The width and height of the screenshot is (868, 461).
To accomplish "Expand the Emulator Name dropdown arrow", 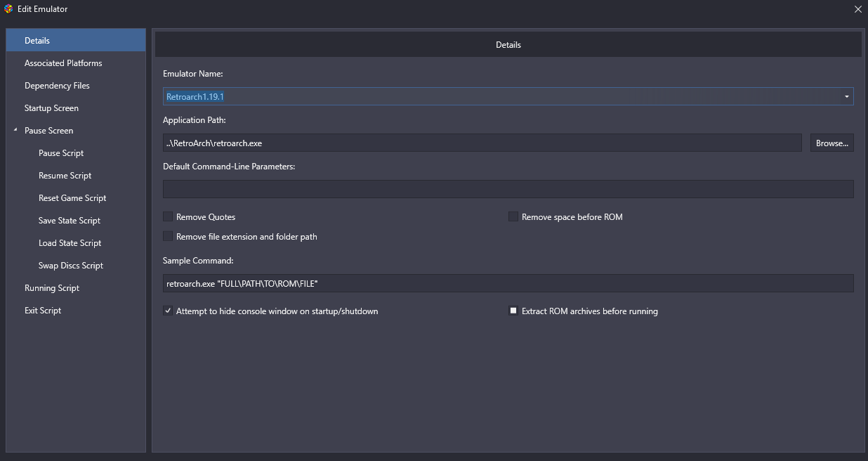I will (x=846, y=96).
